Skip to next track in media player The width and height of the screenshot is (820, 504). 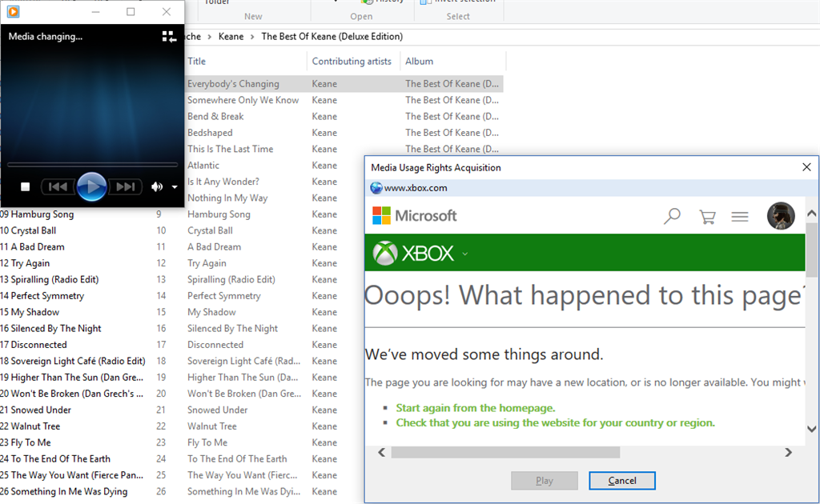pos(126,186)
